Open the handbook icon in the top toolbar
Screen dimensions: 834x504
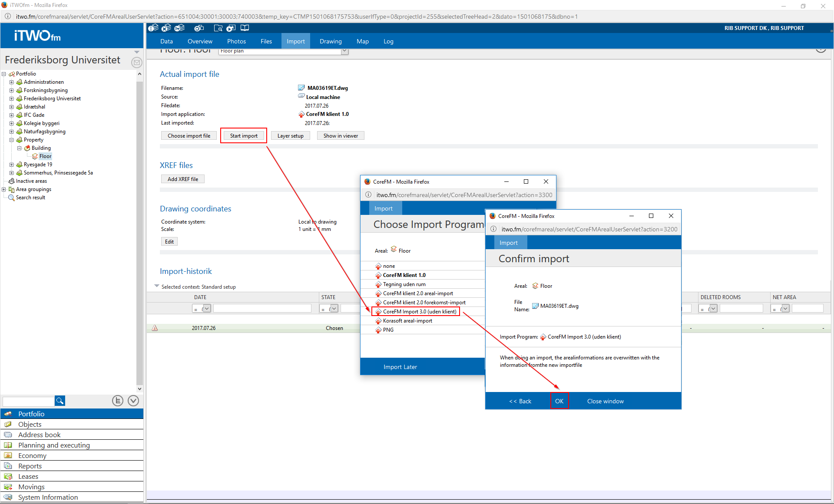click(x=245, y=28)
